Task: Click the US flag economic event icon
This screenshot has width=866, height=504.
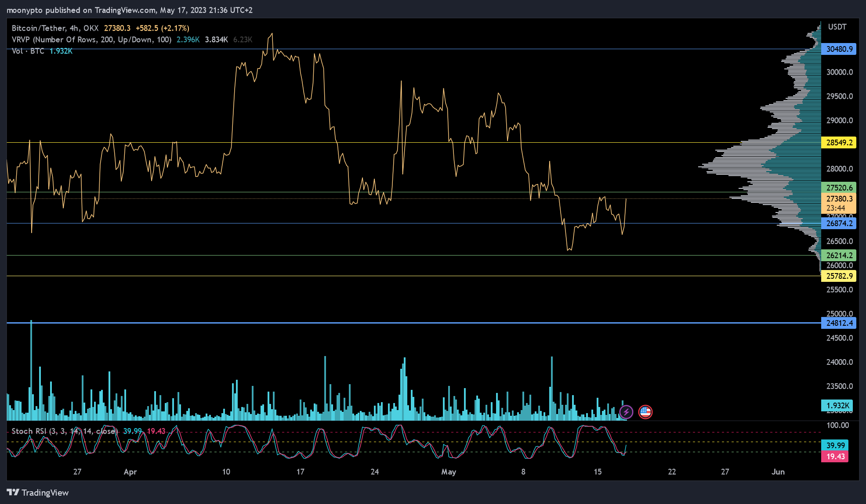Action: (645, 412)
